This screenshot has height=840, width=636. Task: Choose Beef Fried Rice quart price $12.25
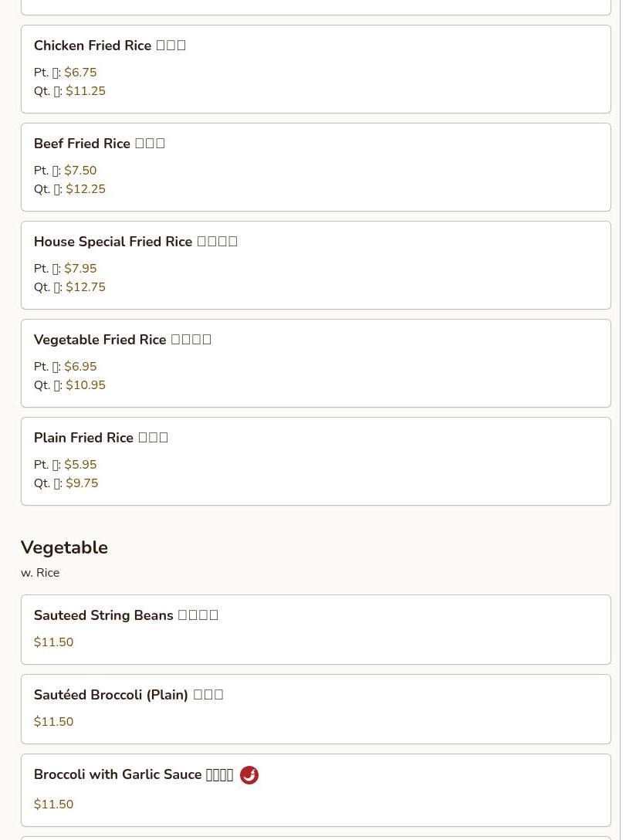pos(85,189)
